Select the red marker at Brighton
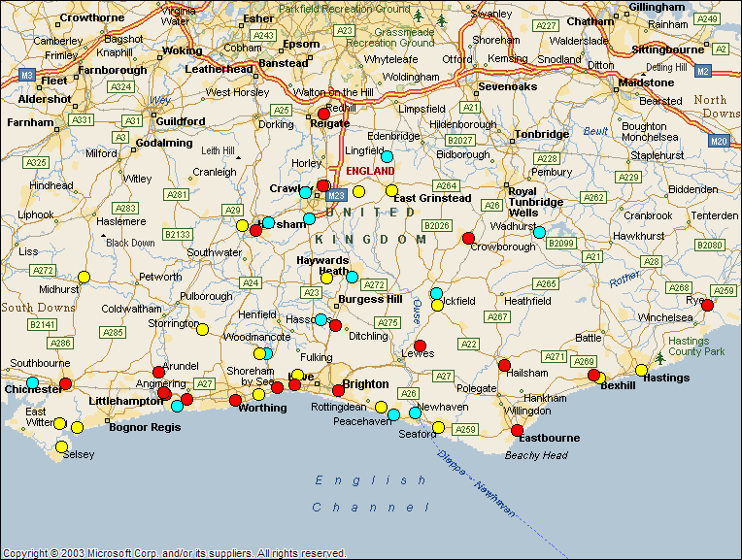 click(338, 390)
